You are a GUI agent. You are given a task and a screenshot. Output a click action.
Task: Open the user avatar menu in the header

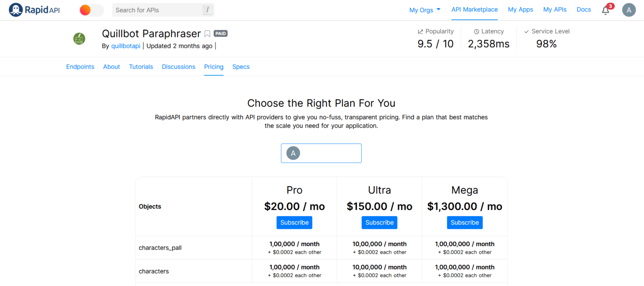pos(629,10)
